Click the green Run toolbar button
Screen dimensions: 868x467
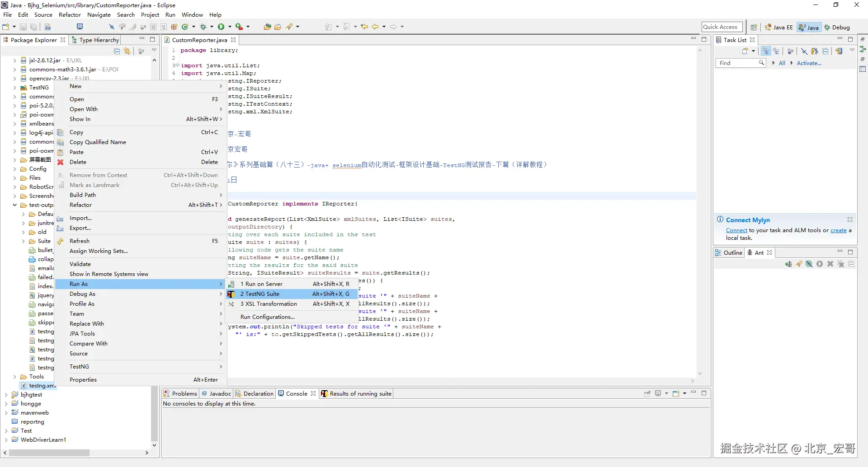221,27
